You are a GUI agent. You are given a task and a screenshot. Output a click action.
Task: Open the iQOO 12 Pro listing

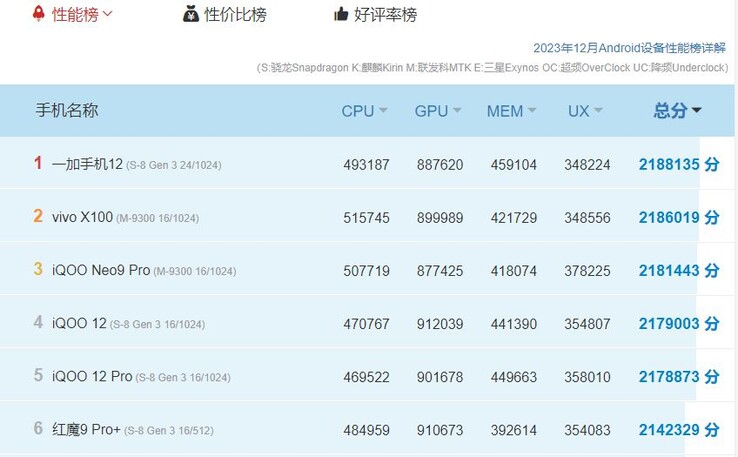[x=92, y=376]
